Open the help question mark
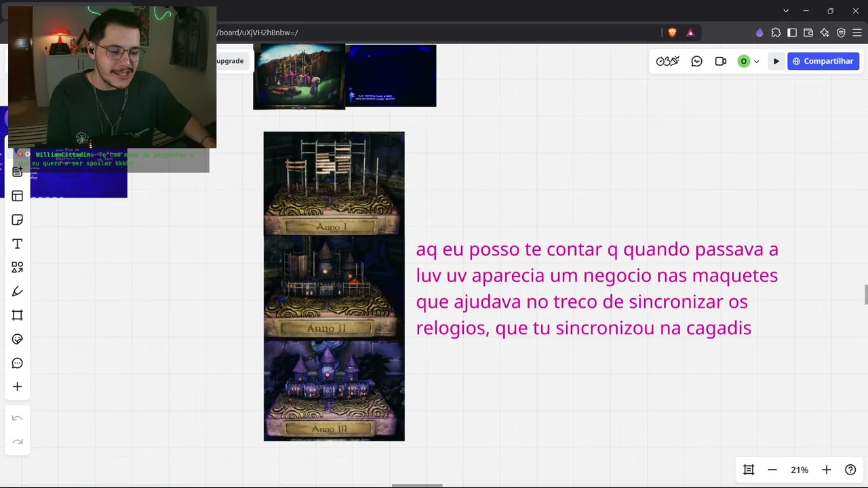868x488 pixels. pyautogui.click(x=850, y=470)
